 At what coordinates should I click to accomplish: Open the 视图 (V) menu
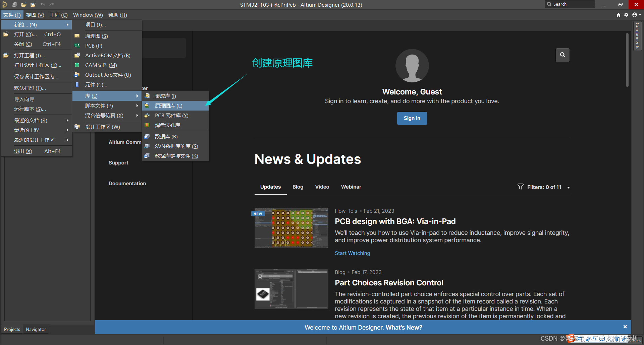(x=35, y=15)
